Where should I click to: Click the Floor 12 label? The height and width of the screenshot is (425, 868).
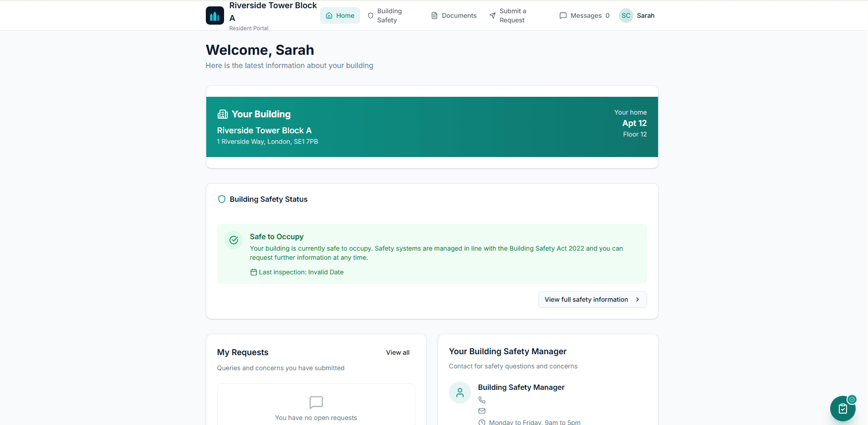click(635, 134)
